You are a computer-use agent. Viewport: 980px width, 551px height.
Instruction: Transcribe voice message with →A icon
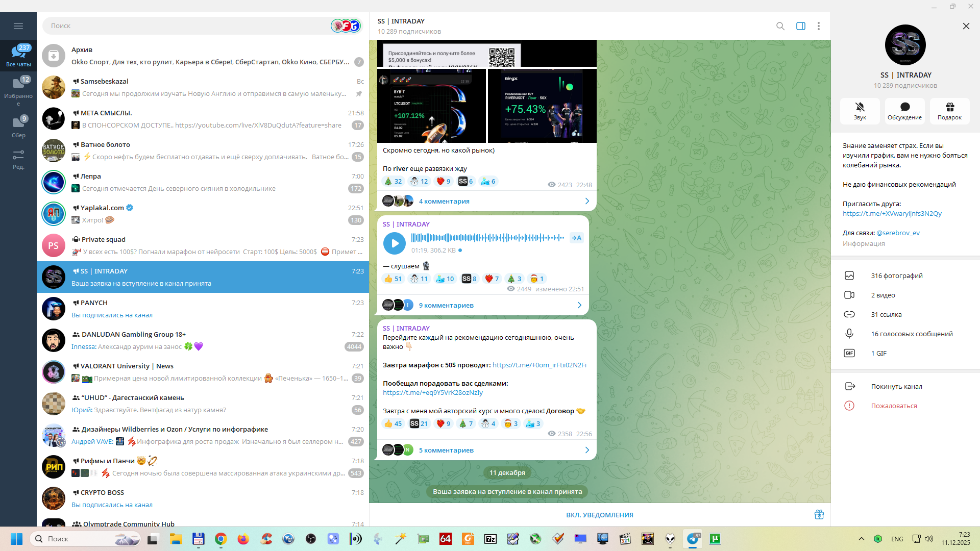(x=576, y=238)
